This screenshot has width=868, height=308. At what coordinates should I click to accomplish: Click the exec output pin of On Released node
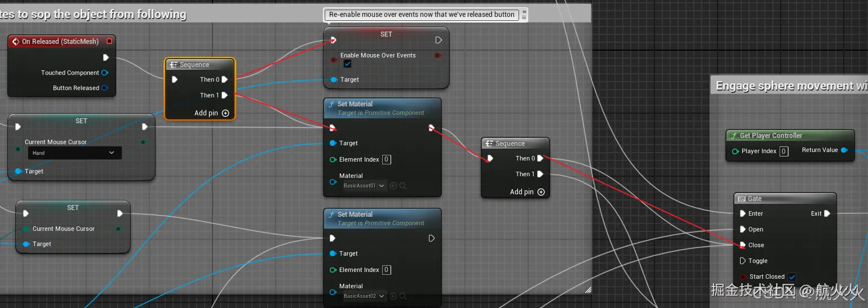tap(105, 57)
